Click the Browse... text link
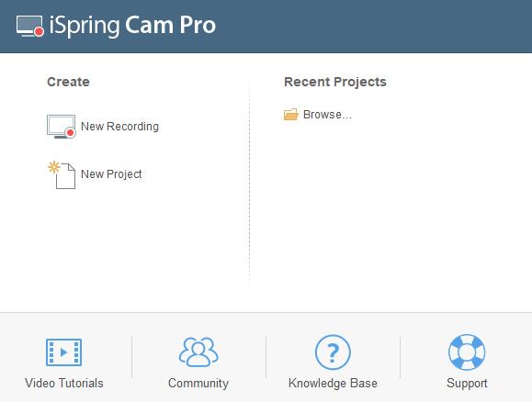Screen dimensions: 532x402 pyautogui.click(x=327, y=115)
